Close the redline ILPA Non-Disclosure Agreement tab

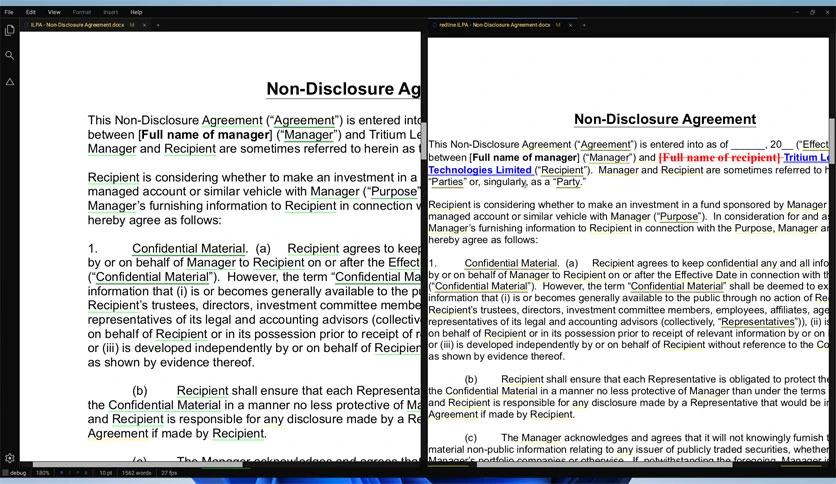click(x=570, y=25)
